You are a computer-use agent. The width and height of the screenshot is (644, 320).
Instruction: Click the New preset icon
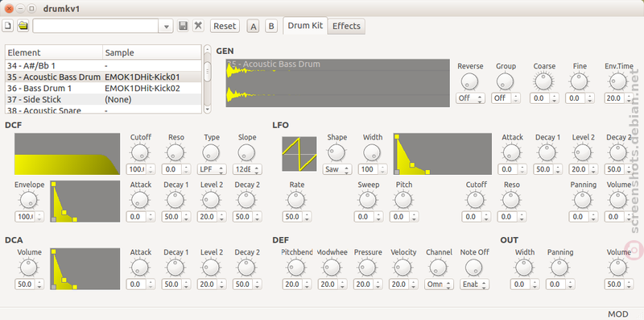(8, 26)
